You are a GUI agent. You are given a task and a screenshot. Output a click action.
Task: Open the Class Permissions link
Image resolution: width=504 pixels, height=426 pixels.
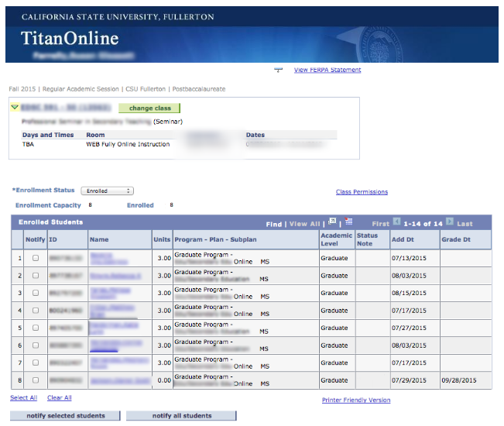pyautogui.click(x=362, y=192)
